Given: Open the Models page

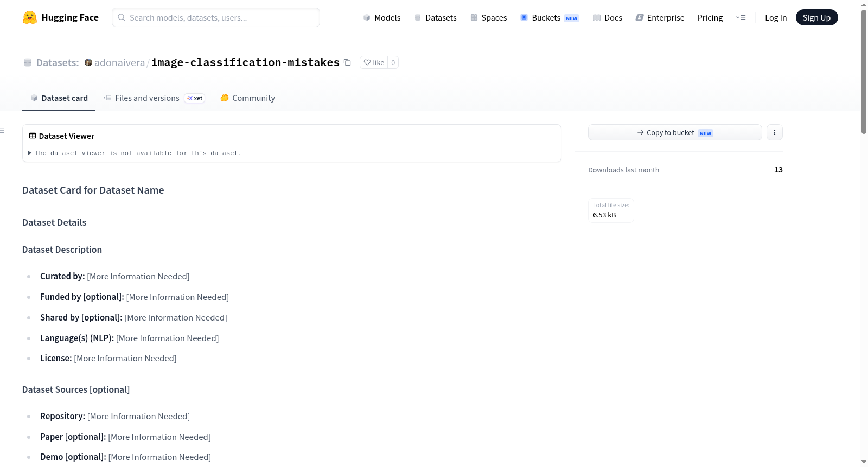Looking at the screenshot, I should [382, 17].
